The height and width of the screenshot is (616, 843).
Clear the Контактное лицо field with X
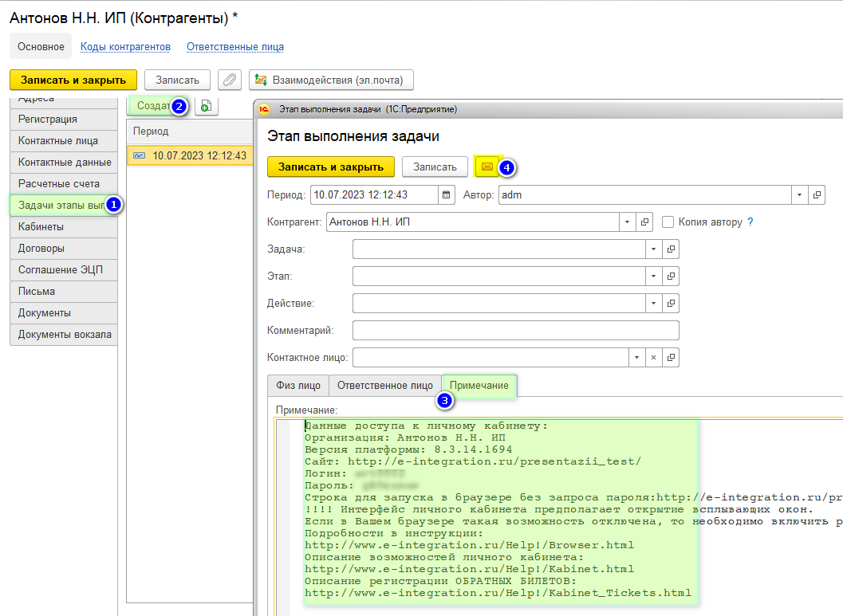(x=653, y=357)
